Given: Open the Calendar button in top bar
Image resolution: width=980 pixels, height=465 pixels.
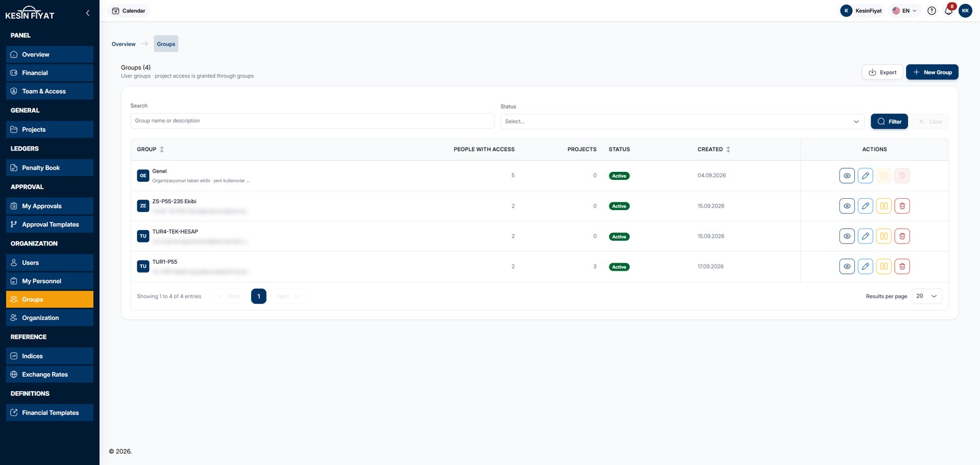Looking at the screenshot, I should pyautogui.click(x=129, y=11).
